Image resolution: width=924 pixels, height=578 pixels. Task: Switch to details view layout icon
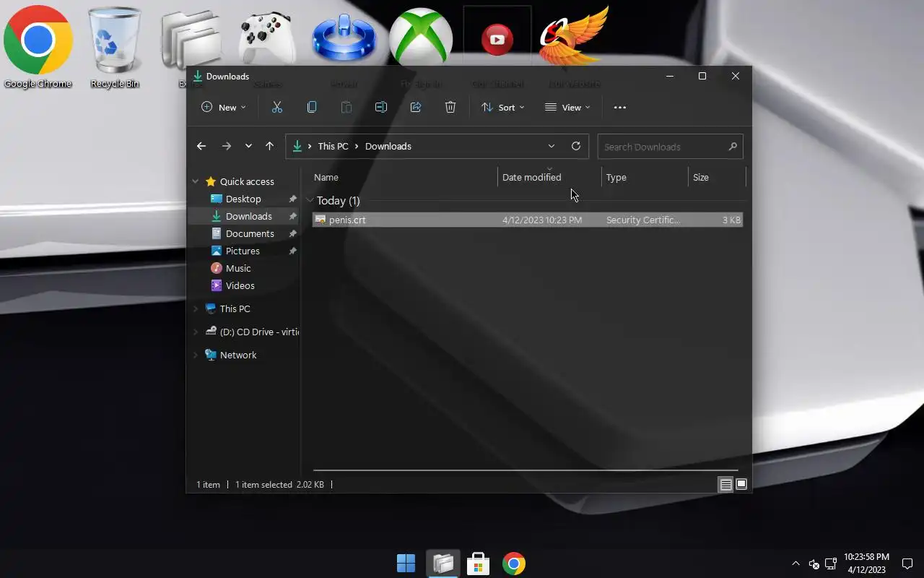(726, 485)
